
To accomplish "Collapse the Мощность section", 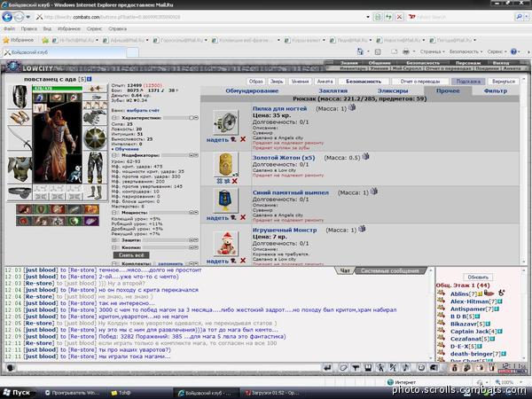I will click(114, 213).
